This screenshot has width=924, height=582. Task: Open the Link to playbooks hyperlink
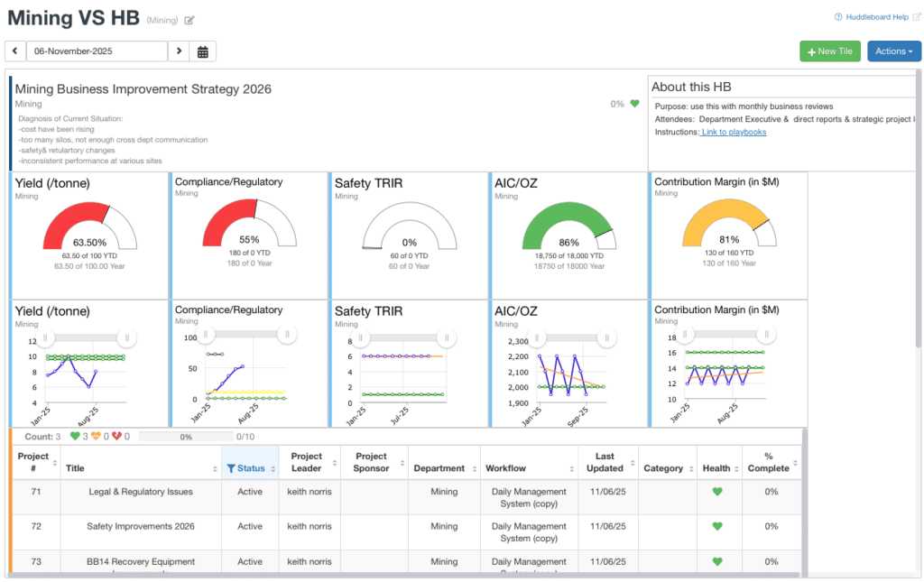(x=734, y=132)
